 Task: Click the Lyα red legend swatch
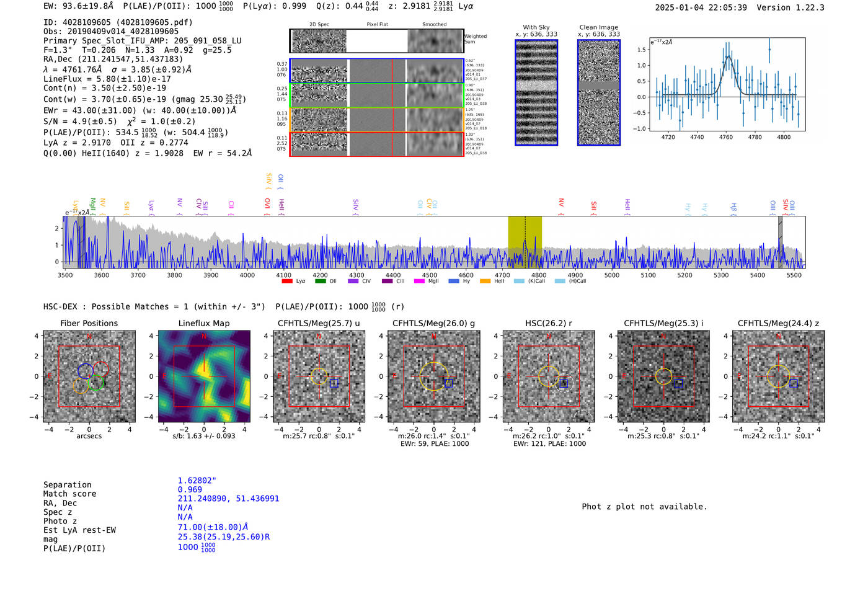click(287, 281)
